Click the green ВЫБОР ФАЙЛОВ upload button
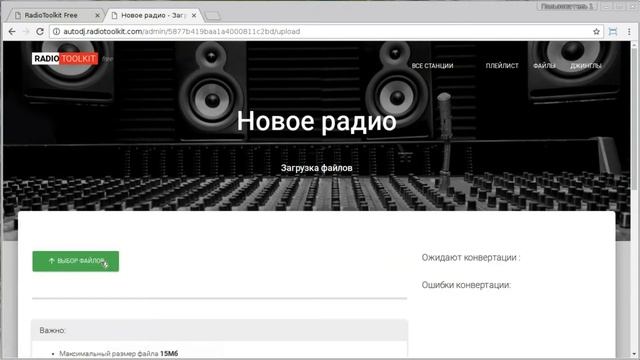This screenshot has width=640, height=360. (76, 261)
